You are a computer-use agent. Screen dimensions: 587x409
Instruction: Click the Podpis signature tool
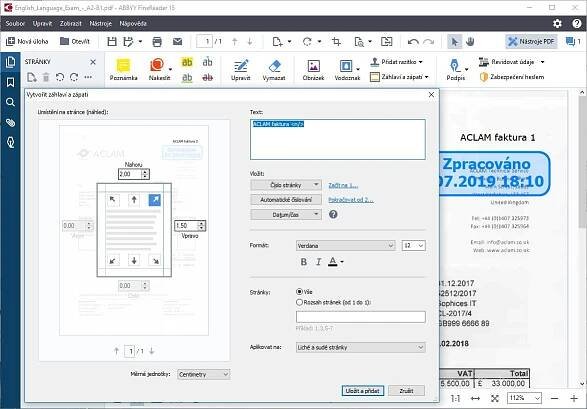455,70
